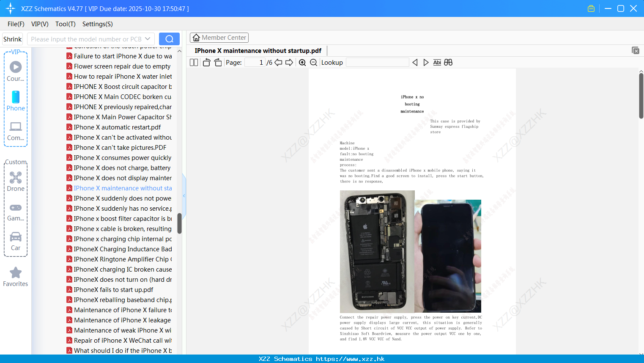Open the Drone category
Image resolution: width=644 pixels, height=363 pixels.
16,181
